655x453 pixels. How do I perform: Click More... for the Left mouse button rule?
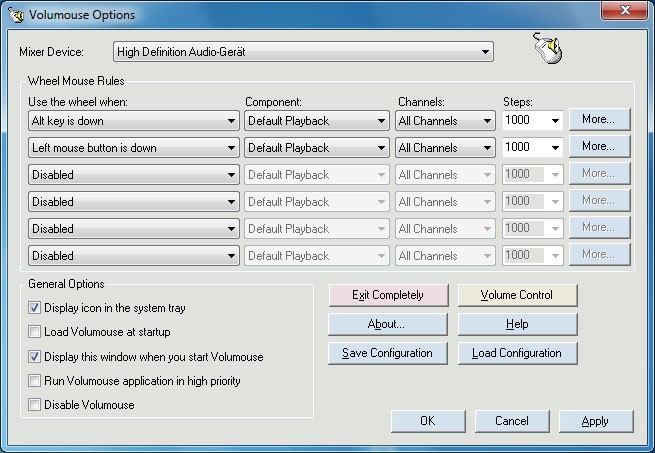[599, 146]
